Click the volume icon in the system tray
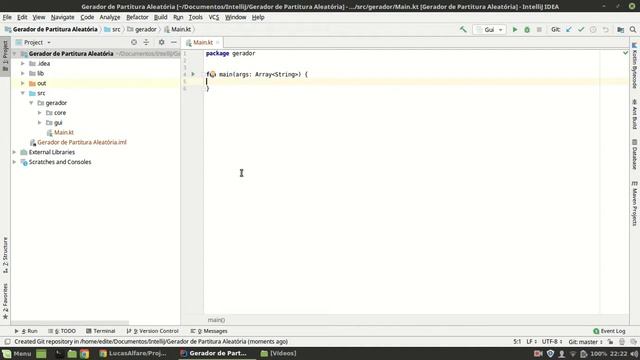 pyautogui.click(x=634, y=353)
